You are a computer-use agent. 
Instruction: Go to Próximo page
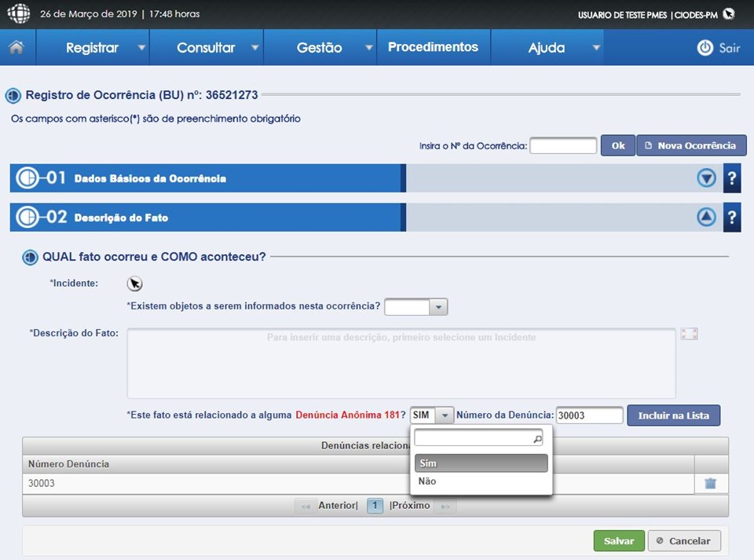coord(410,506)
